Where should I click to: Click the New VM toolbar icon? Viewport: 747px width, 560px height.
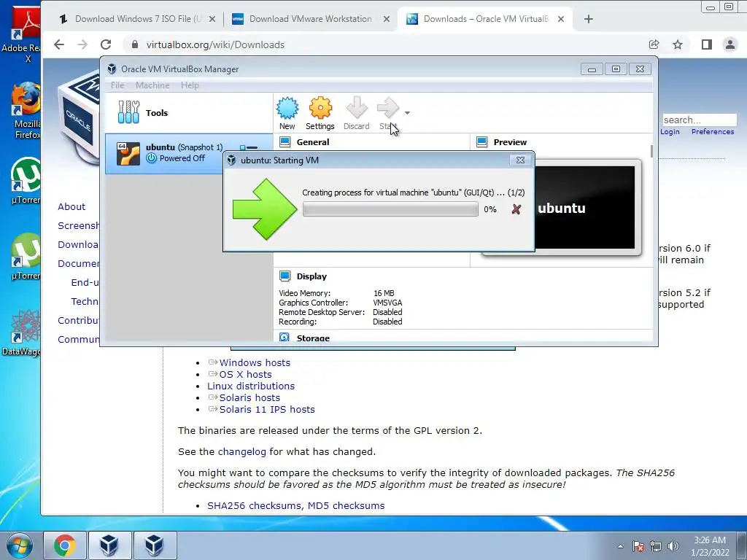coord(287,113)
